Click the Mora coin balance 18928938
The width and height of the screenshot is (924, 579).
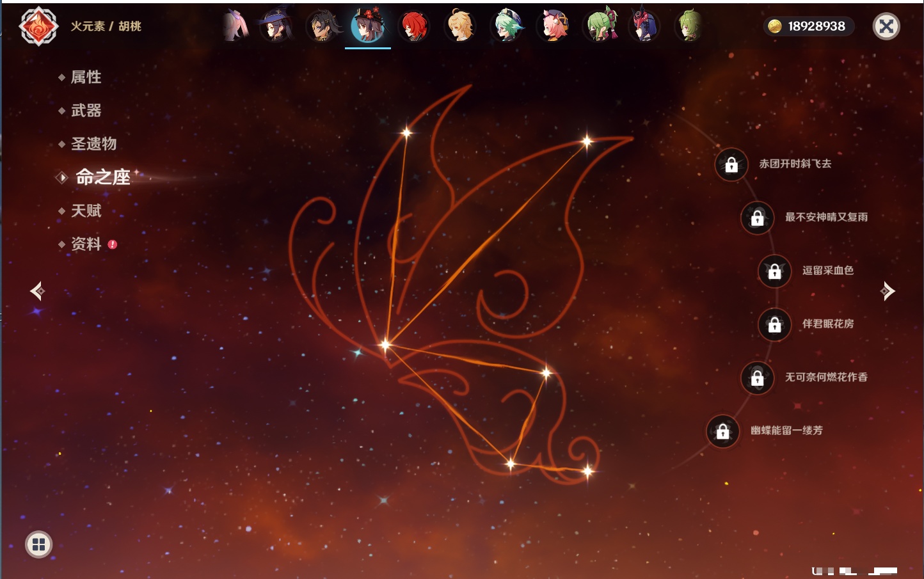808,26
